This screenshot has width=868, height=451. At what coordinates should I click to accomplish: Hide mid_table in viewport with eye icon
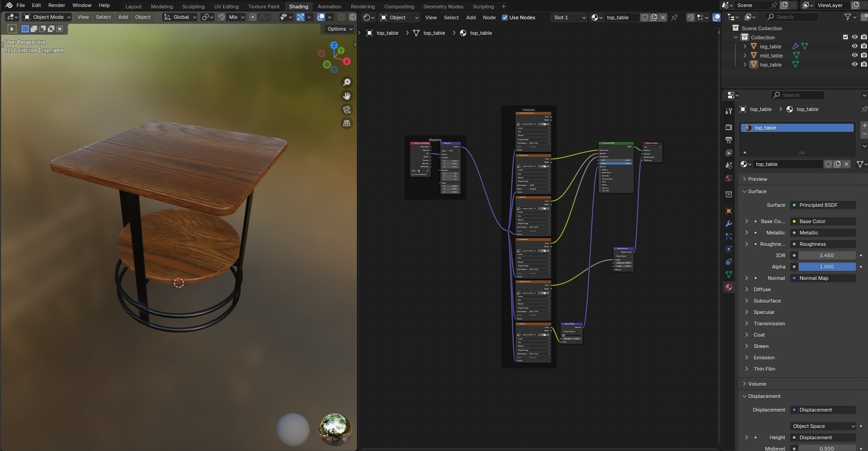click(854, 55)
